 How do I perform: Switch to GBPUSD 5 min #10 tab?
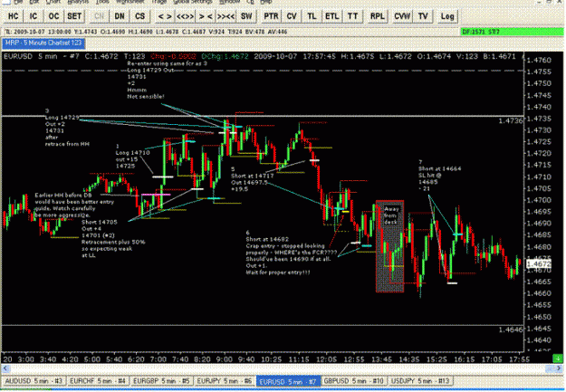(354, 381)
